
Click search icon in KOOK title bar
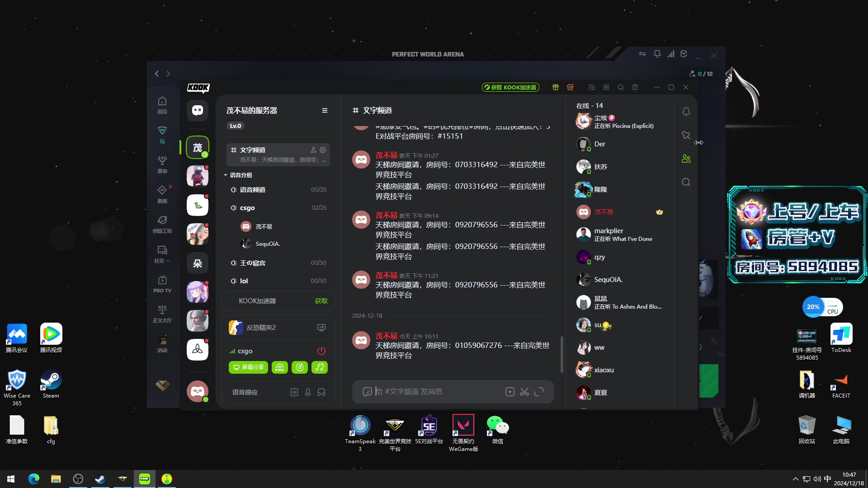(621, 87)
